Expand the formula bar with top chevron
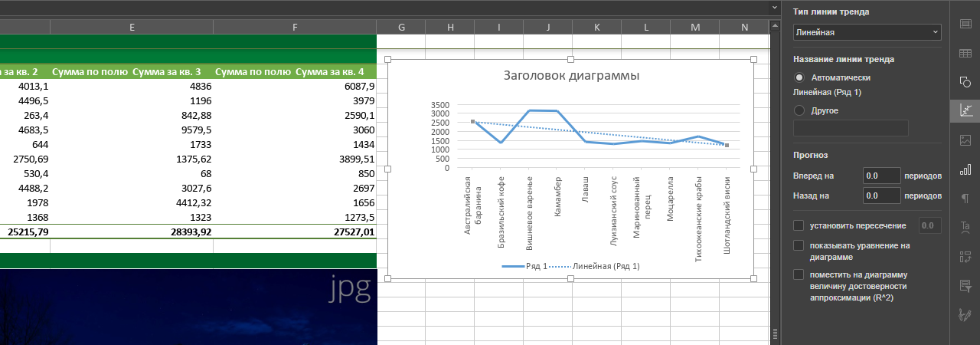Image resolution: width=980 pixels, height=345 pixels. click(773, 7)
